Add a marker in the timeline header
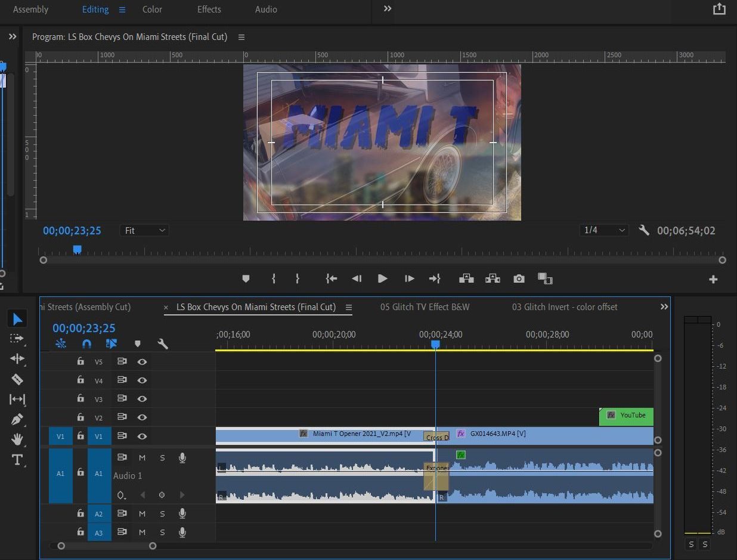The width and height of the screenshot is (737, 560). point(138,344)
